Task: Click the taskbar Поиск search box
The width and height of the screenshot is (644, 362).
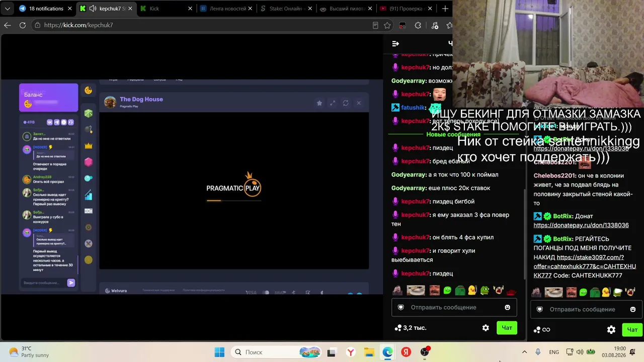Action: (x=277, y=352)
